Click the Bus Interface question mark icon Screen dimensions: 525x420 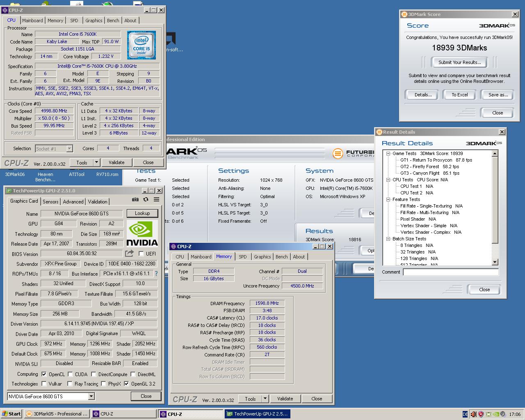(x=156, y=274)
